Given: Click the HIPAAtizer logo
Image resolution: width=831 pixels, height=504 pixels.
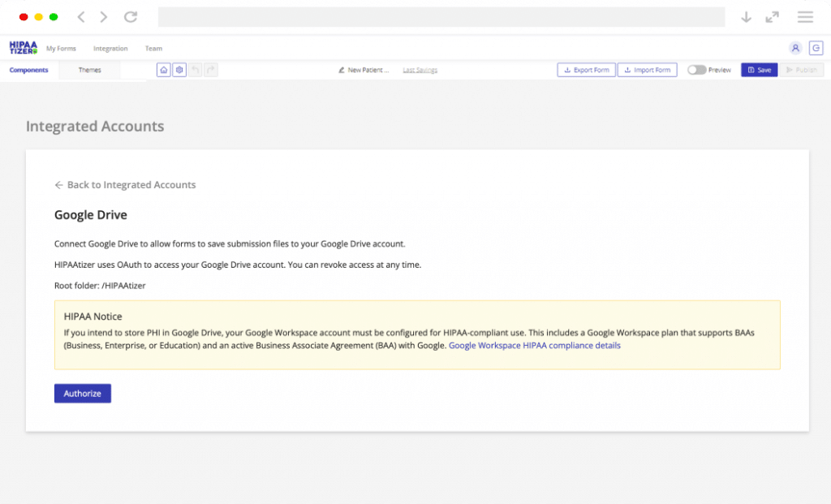Looking at the screenshot, I should tap(24, 48).
